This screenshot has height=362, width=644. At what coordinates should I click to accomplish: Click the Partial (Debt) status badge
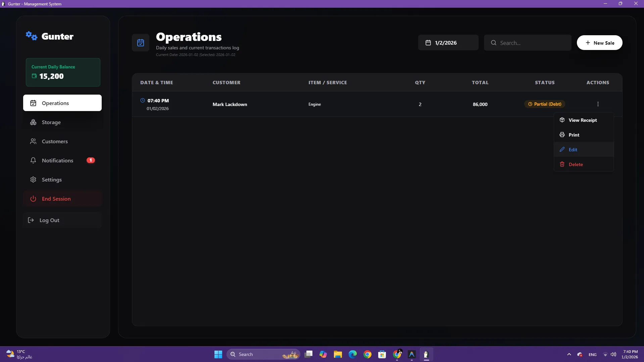(x=545, y=104)
